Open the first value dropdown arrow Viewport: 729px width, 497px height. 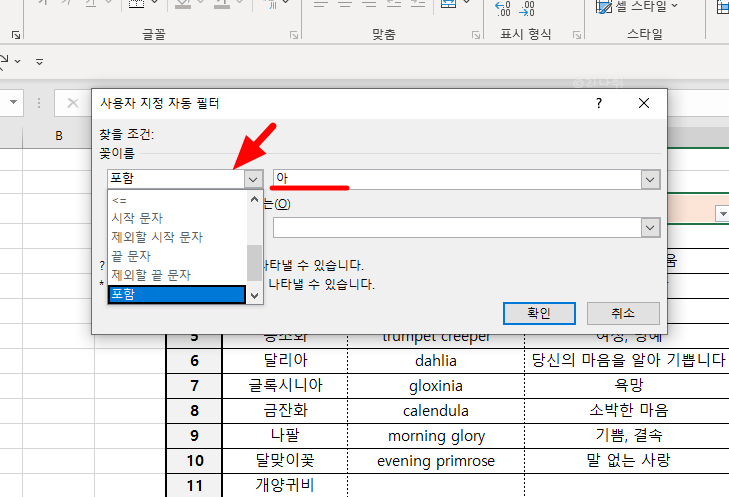point(650,179)
